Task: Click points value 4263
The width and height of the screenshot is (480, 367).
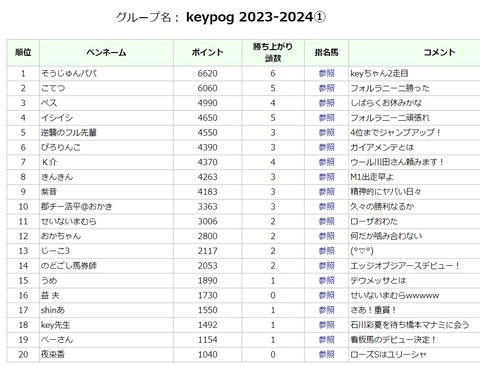Action: click(x=207, y=177)
